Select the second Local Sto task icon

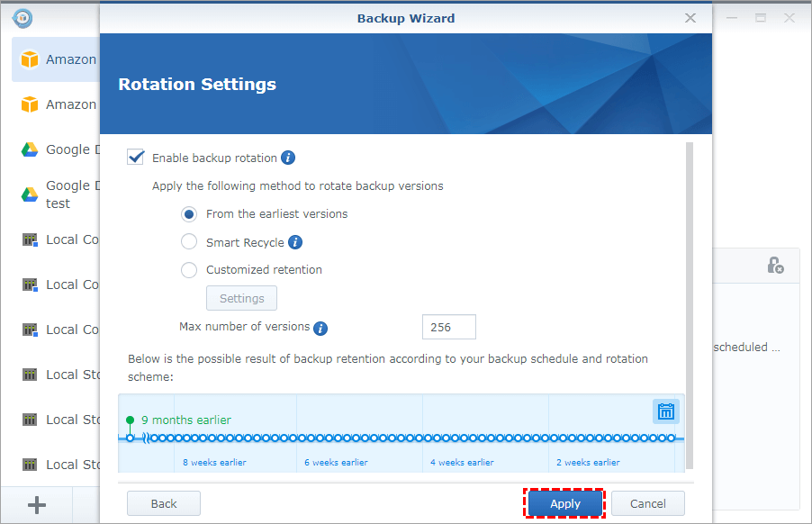pos(30,420)
